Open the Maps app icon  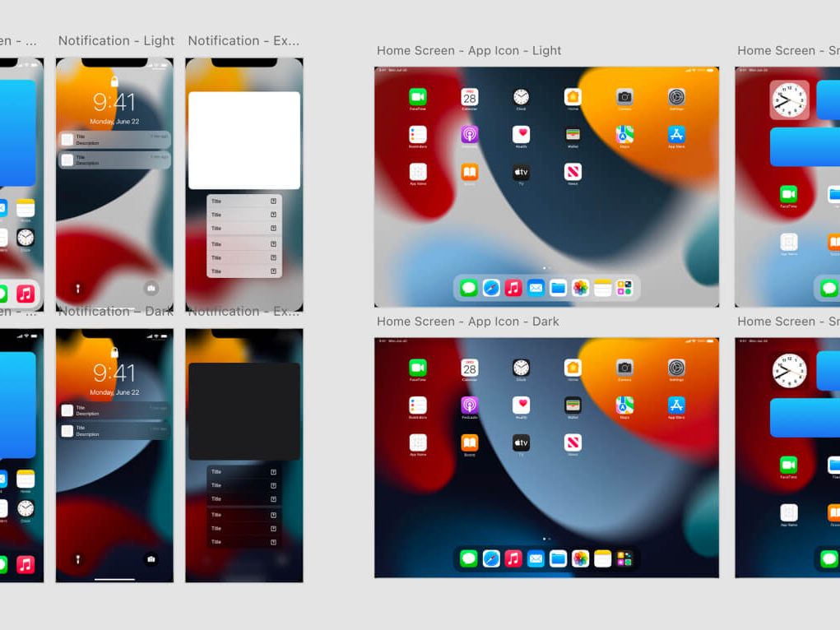click(623, 134)
